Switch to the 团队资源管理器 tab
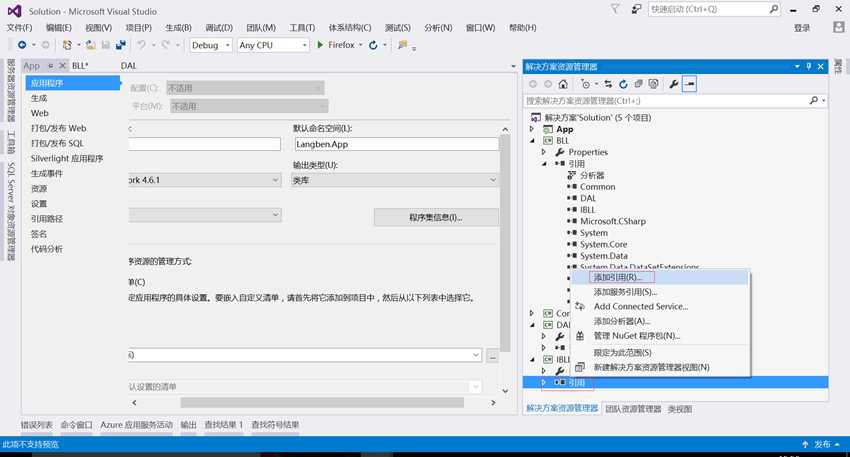This screenshot has width=850, height=457. [x=633, y=409]
